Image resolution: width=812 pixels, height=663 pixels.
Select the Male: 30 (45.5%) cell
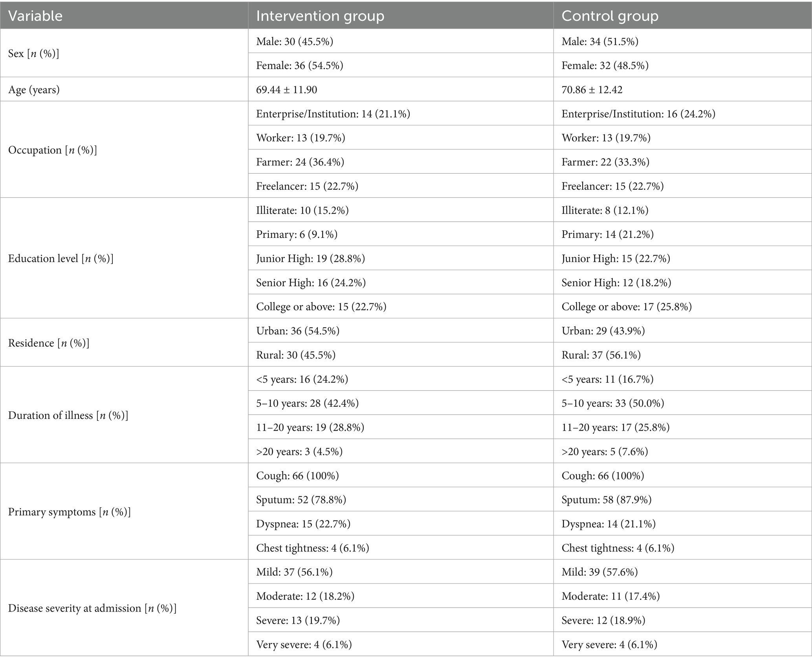(294, 41)
